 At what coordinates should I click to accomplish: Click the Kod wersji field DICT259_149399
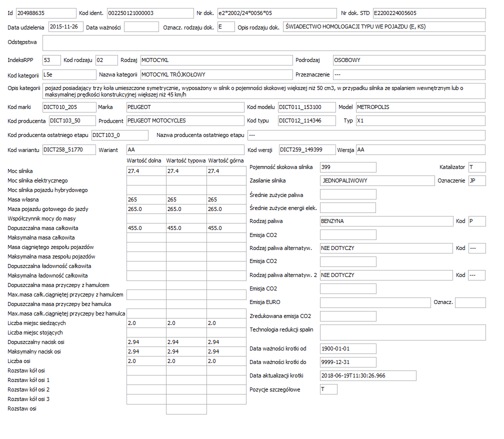307,150
